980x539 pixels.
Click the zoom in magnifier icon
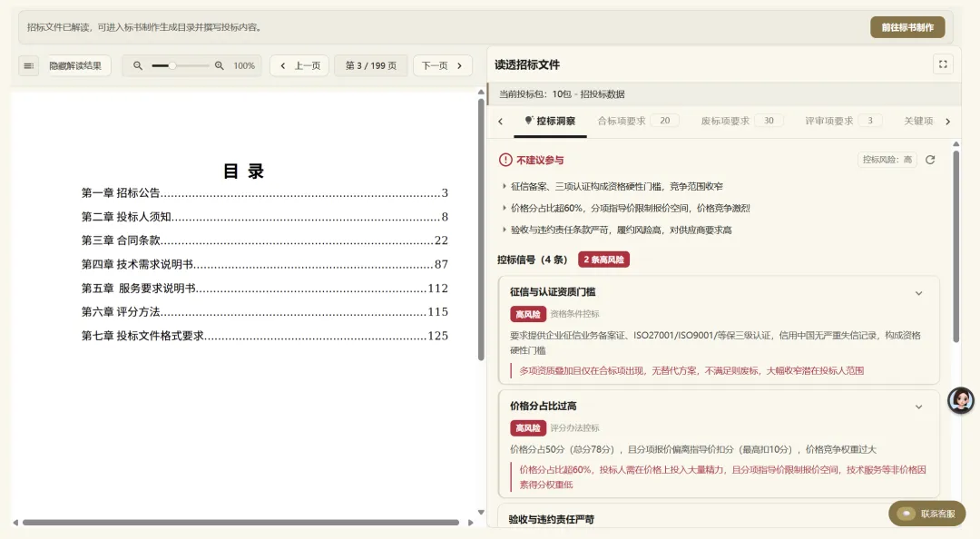click(x=220, y=65)
